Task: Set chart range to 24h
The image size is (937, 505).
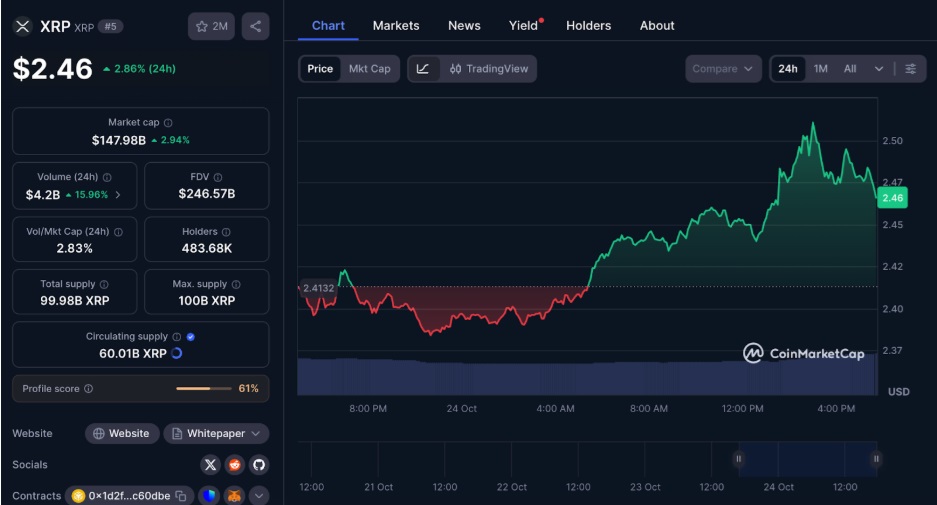Action: (x=788, y=69)
